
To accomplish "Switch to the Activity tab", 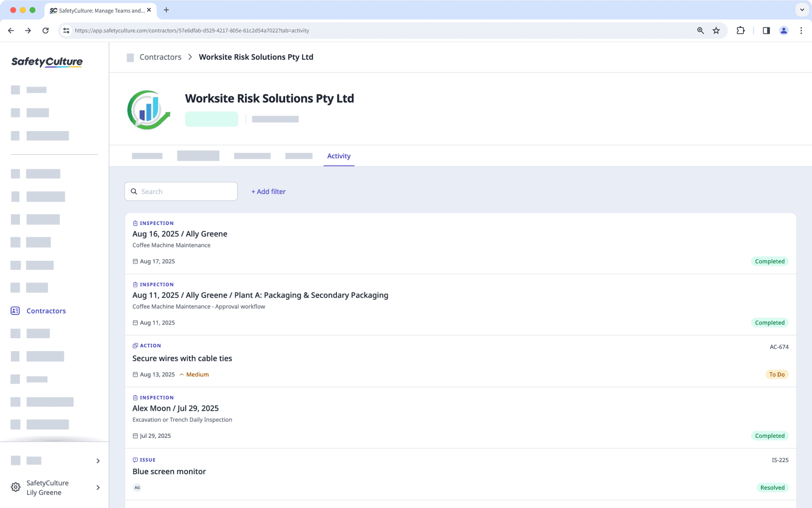I will pos(339,156).
